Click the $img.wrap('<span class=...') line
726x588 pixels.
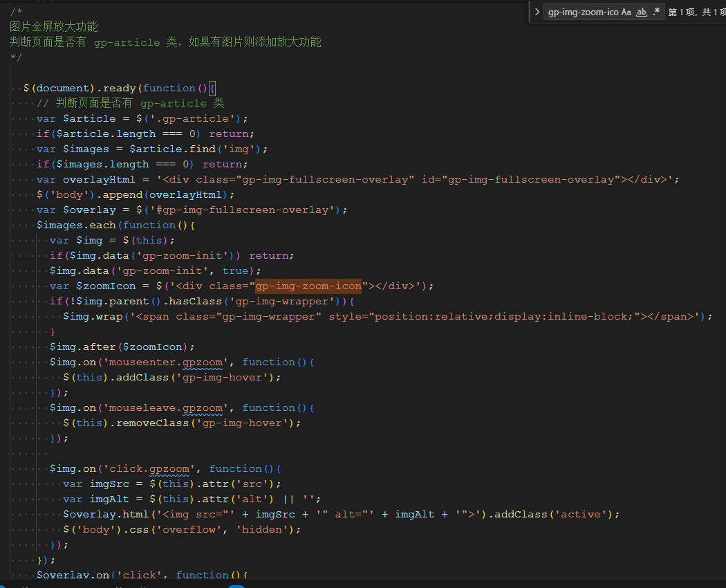tap(387, 316)
